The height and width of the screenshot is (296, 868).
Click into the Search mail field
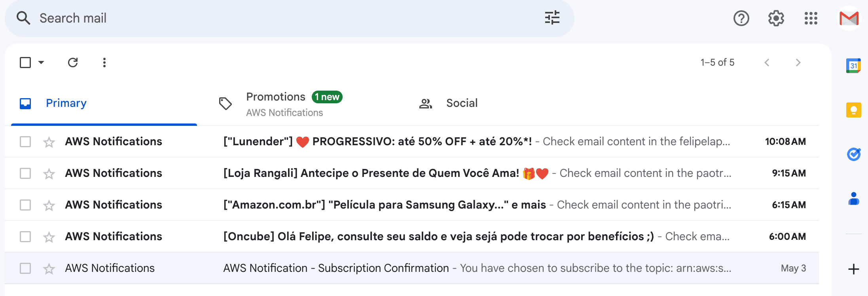pyautogui.click(x=285, y=18)
